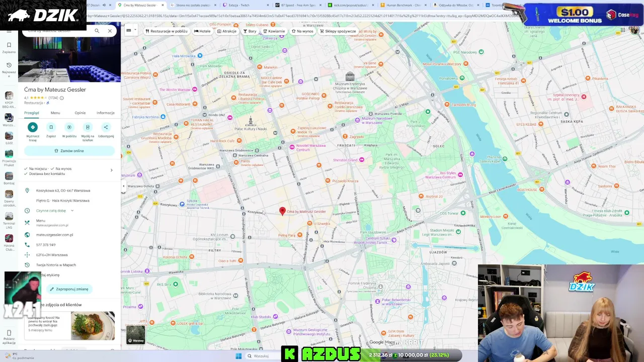Click the Zapisz bookmark icon
This screenshot has height=362, width=644.
click(x=51, y=127)
